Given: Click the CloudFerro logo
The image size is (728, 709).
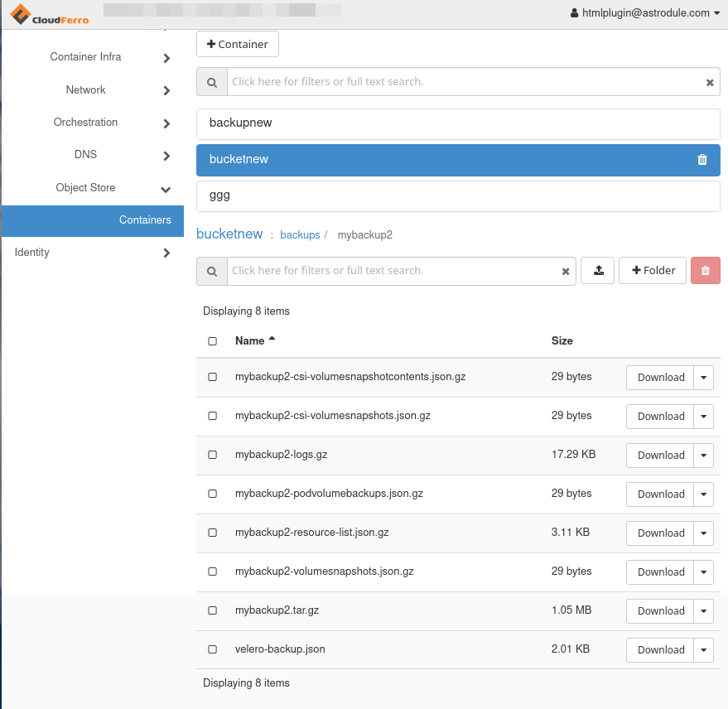Looking at the screenshot, I should 49,14.
